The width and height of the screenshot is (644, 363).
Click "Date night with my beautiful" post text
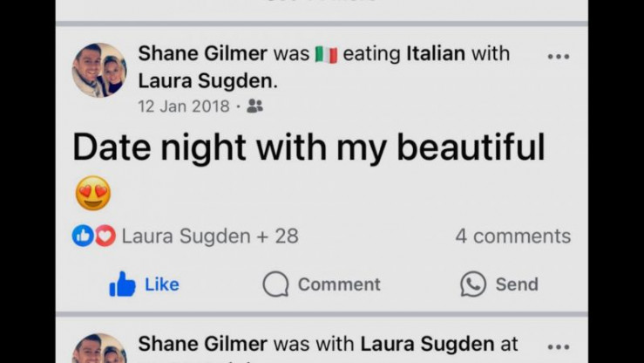(308, 148)
